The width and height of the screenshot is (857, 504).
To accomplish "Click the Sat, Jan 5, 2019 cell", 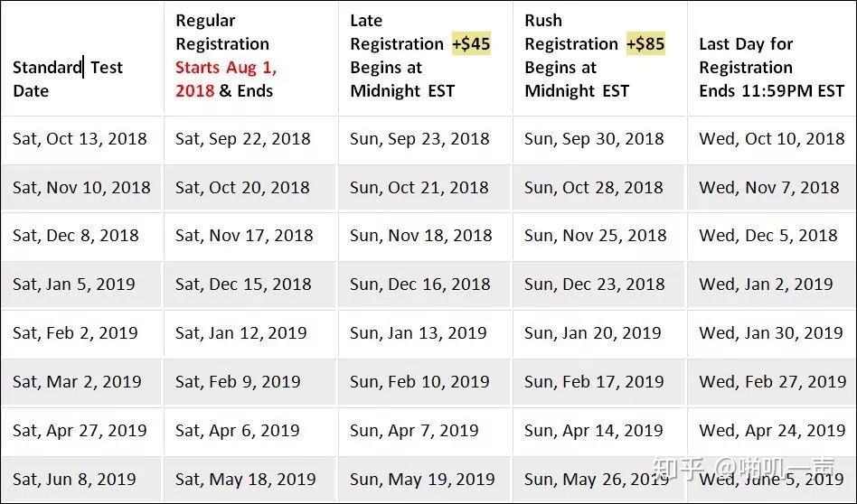I will (x=81, y=285).
